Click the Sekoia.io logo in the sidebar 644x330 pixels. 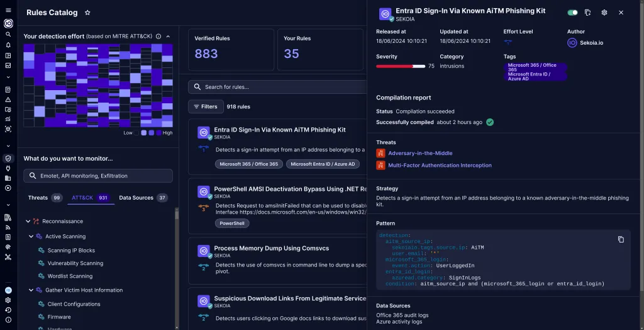coord(8,23)
